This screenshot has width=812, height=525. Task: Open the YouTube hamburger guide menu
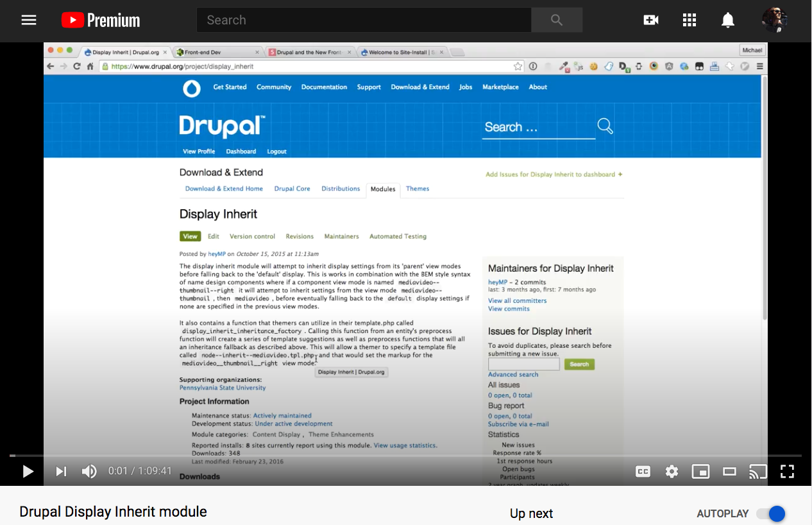coord(29,20)
